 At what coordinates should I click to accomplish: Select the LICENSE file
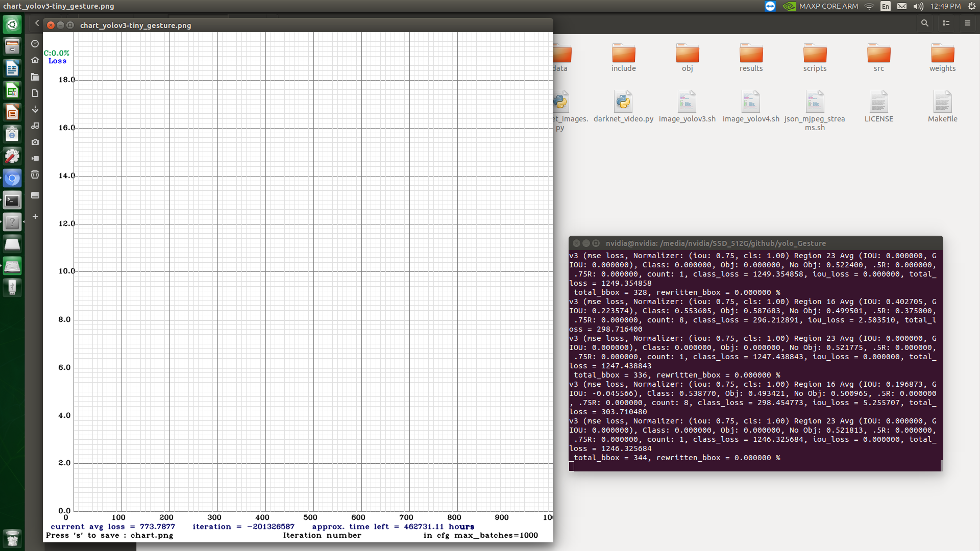click(x=879, y=107)
